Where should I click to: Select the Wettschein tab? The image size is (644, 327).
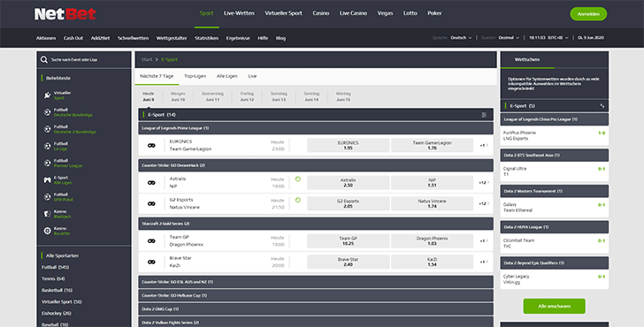(527, 60)
